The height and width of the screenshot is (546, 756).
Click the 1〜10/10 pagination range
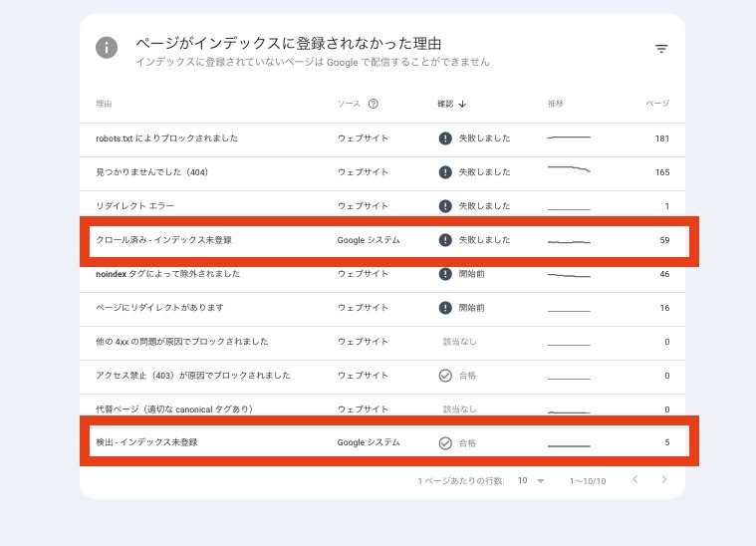(588, 481)
